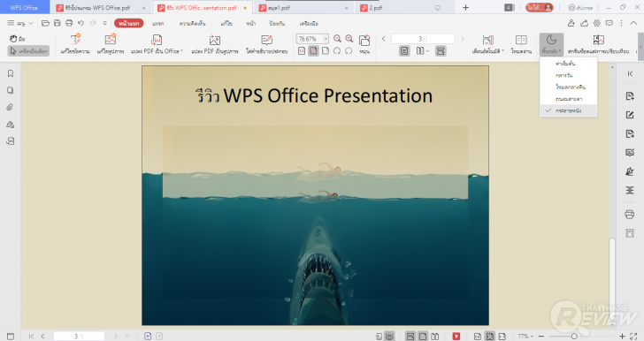
Task: Open a new tab with plus button
Action: pyautogui.click(x=465, y=7)
